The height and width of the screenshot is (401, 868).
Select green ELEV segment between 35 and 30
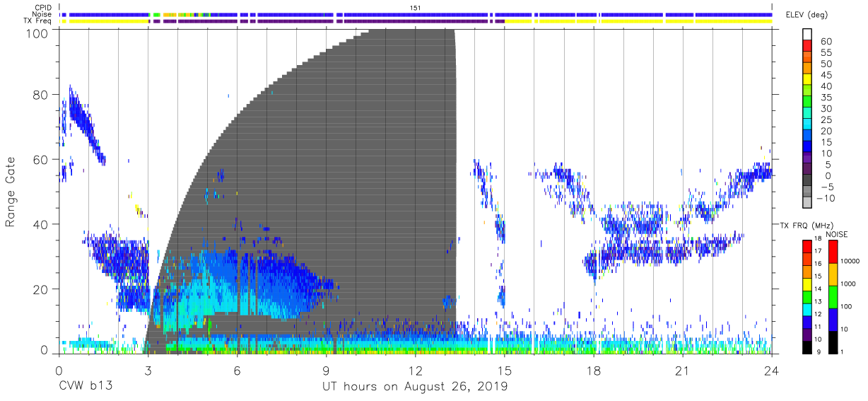[x=808, y=102]
